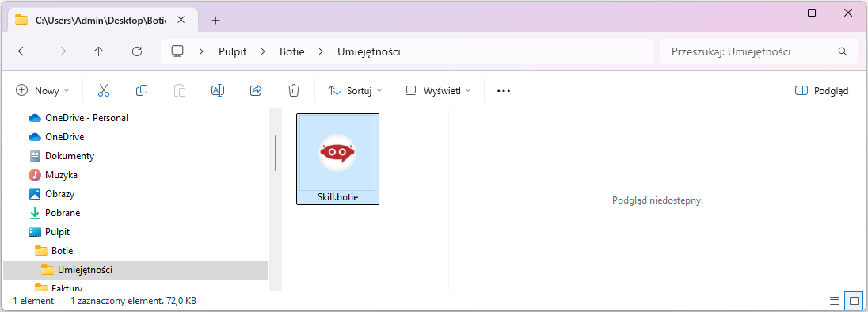Select Umiejętności folder in navigation tree
The image size is (868, 312).
pos(135,270)
